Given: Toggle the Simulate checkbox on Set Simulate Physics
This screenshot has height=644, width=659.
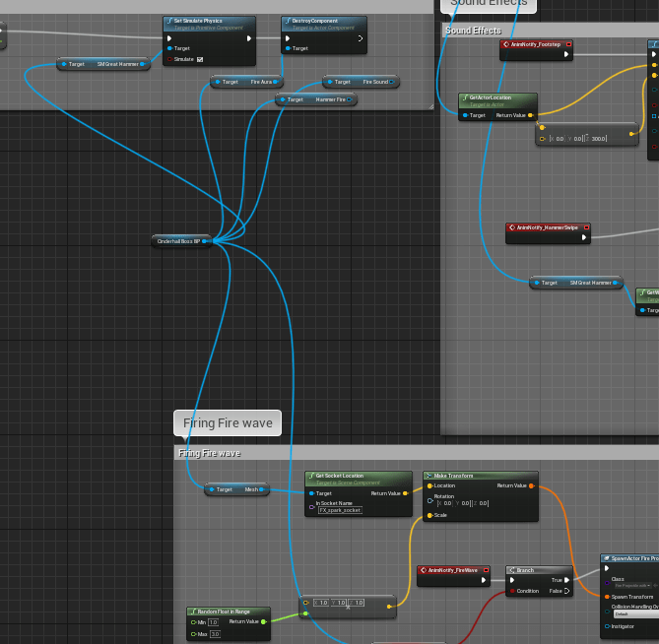Looking at the screenshot, I should pyautogui.click(x=200, y=59).
